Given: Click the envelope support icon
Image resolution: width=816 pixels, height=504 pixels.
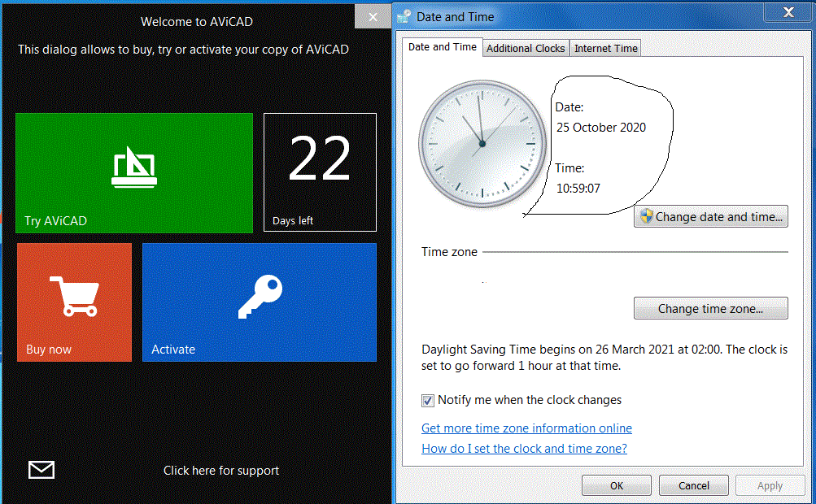Looking at the screenshot, I should (41, 470).
